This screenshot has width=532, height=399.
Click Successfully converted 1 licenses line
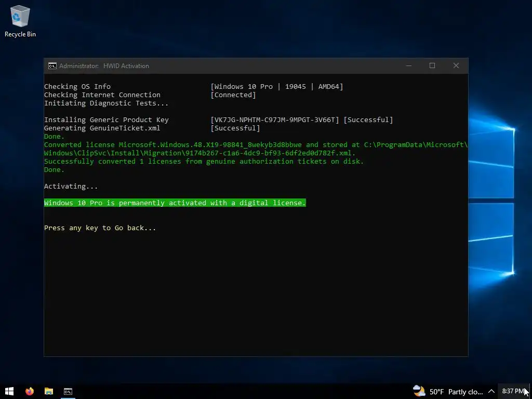click(204, 162)
